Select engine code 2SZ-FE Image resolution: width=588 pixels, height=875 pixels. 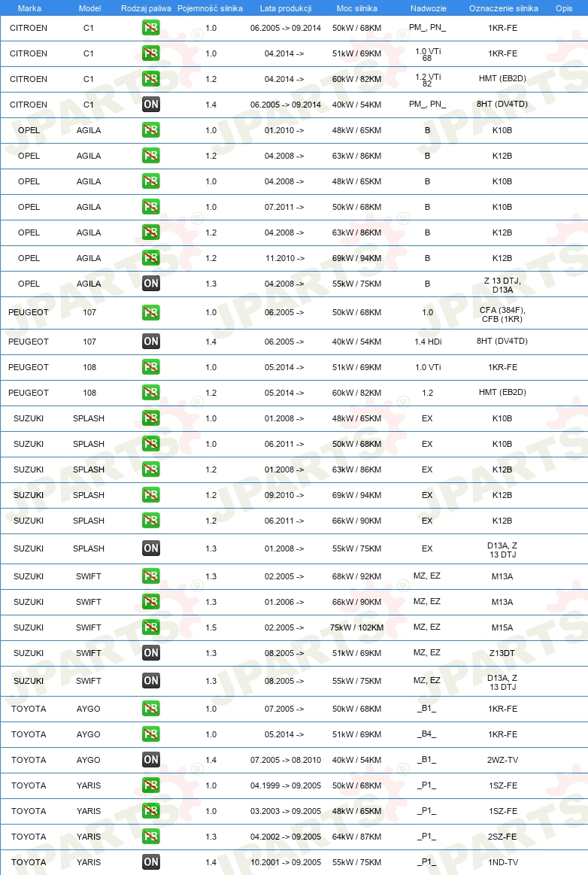tap(502, 837)
